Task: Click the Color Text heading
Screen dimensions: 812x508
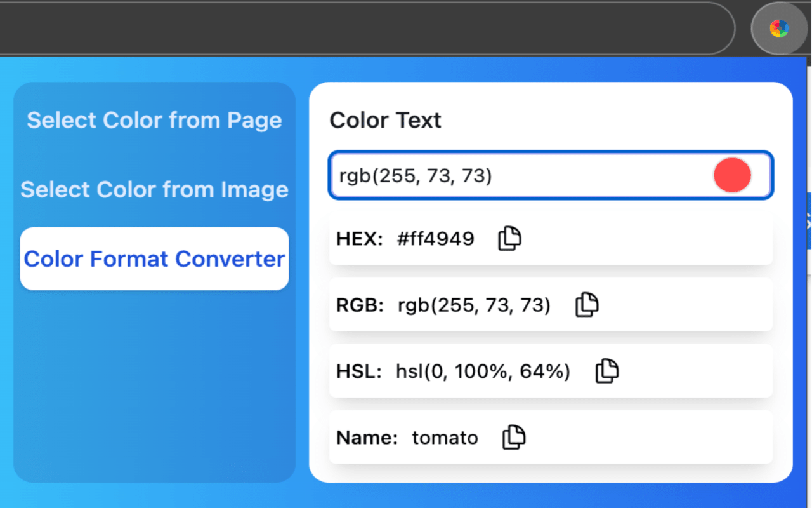Action: click(385, 120)
